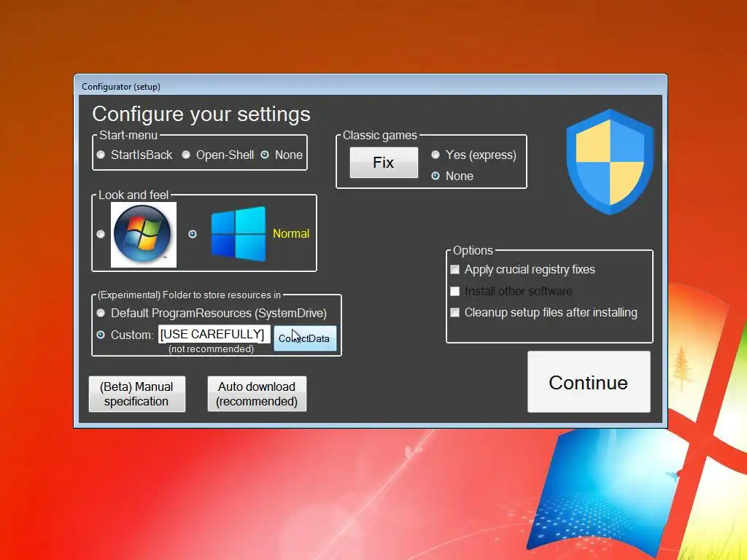This screenshot has width=747, height=560.
Task: Click the [USE CAREFULLY] custom folder field
Action: point(214,334)
